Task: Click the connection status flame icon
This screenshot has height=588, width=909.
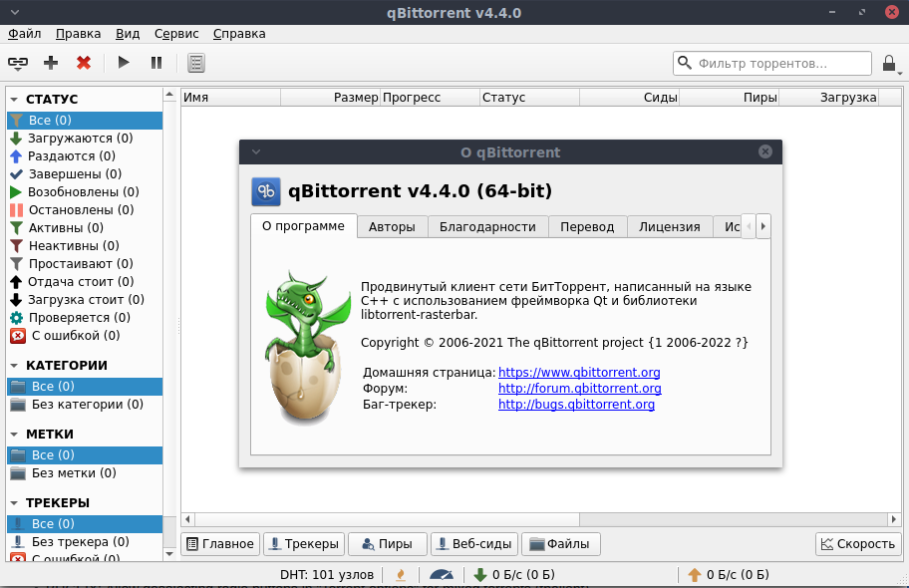Action: click(401, 575)
